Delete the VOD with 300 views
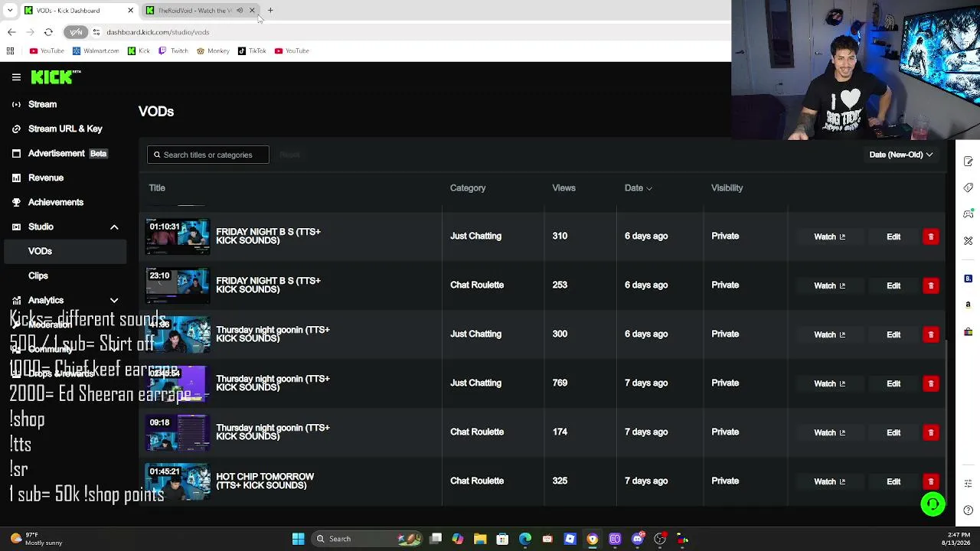This screenshot has height=551, width=980. (931, 334)
